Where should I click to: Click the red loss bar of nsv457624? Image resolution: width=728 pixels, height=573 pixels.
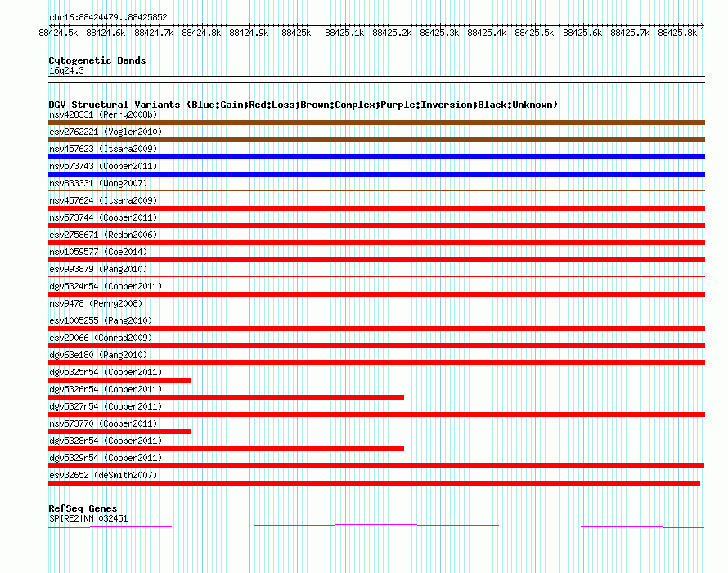click(376, 208)
